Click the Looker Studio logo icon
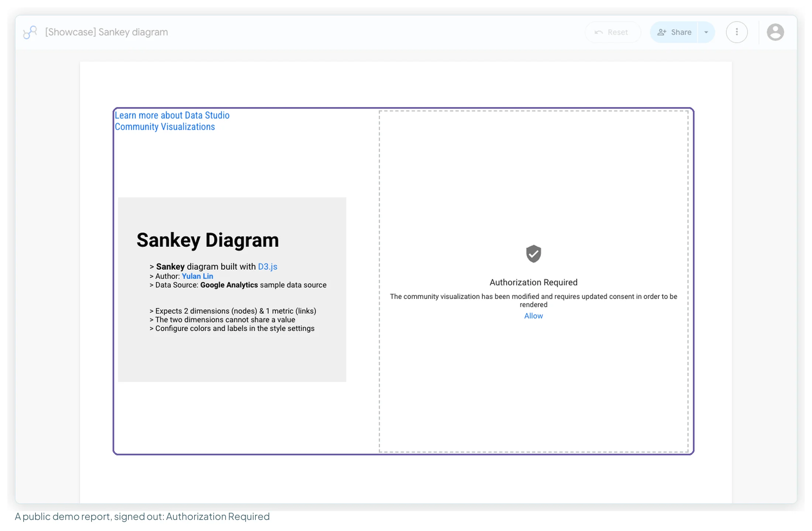This screenshot has height=531, width=812. pos(30,32)
